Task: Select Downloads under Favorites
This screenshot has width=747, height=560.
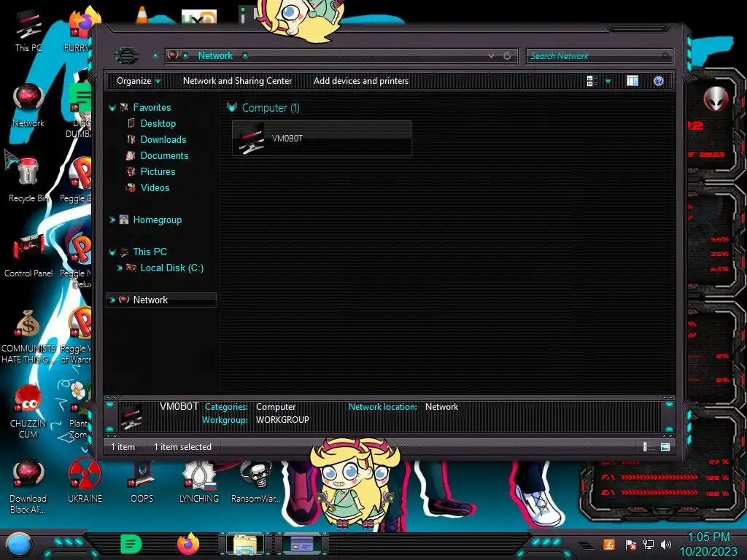Action: tap(163, 139)
